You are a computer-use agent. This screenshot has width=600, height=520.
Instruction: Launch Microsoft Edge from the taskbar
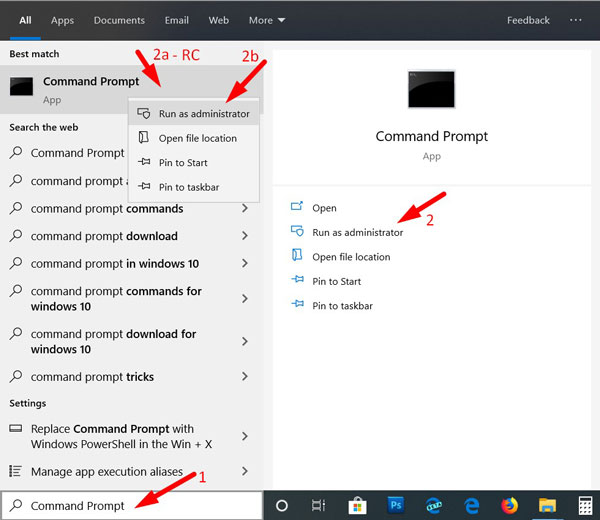click(472, 506)
